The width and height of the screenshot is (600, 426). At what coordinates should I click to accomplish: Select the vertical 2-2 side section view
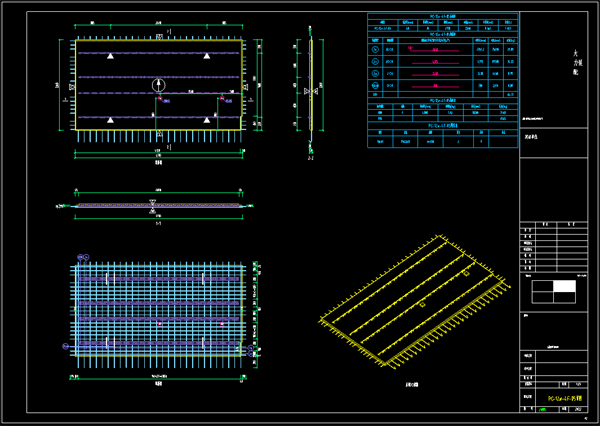click(311, 89)
